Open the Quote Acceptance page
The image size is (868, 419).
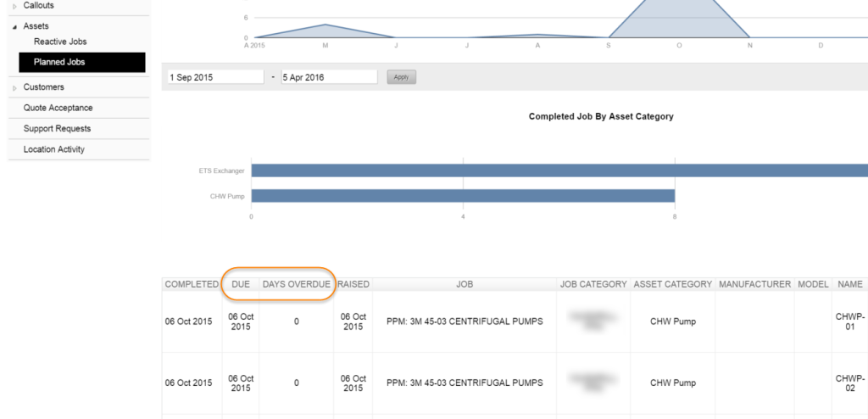(x=58, y=108)
